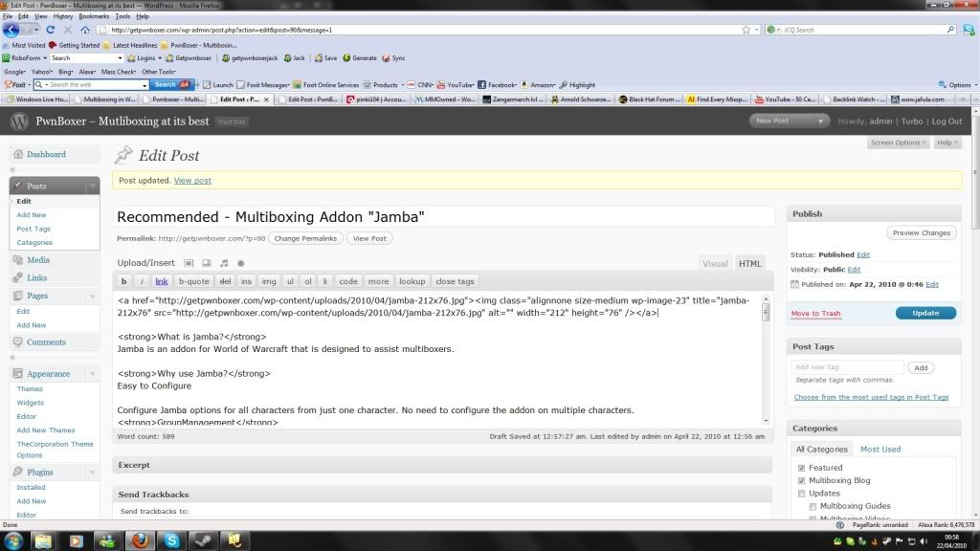Viewport: 980px width, 551px height.
Task: Open the Facebook toolbar shortcut
Action: tap(497, 85)
